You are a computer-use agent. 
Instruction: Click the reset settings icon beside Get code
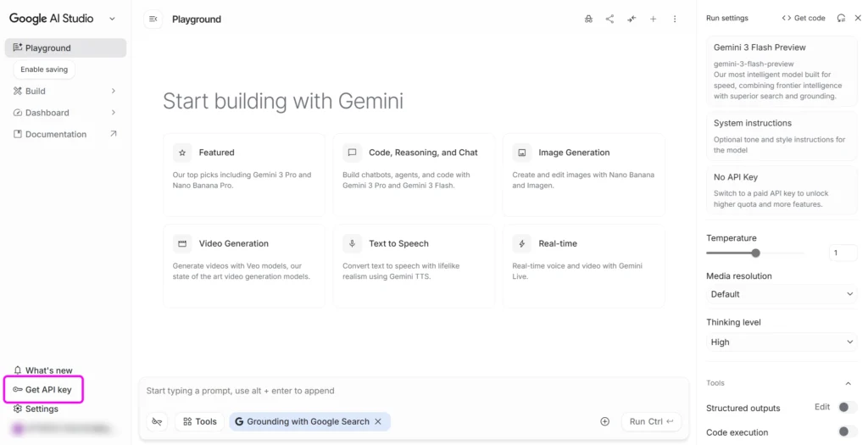pyautogui.click(x=841, y=18)
